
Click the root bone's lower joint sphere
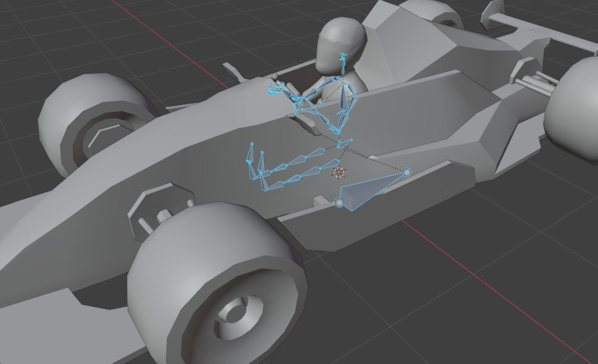(x=339, y=203)
